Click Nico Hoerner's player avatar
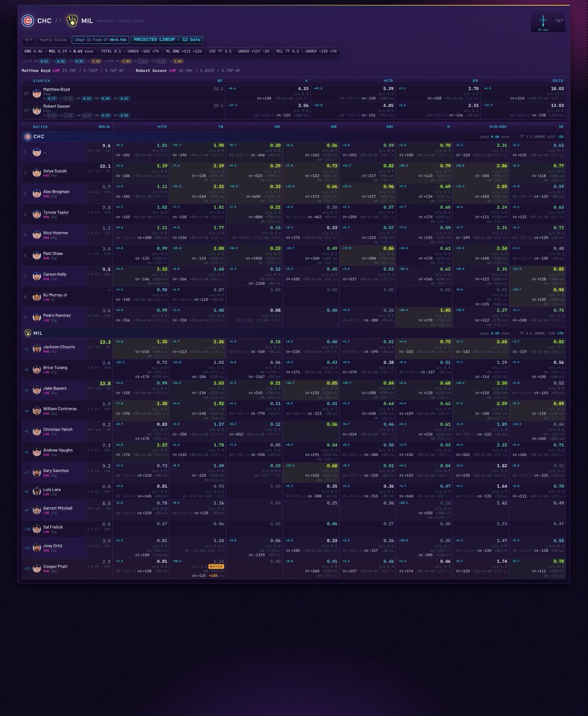This screenshot has height=716, width=588. [x=37, y=234]
